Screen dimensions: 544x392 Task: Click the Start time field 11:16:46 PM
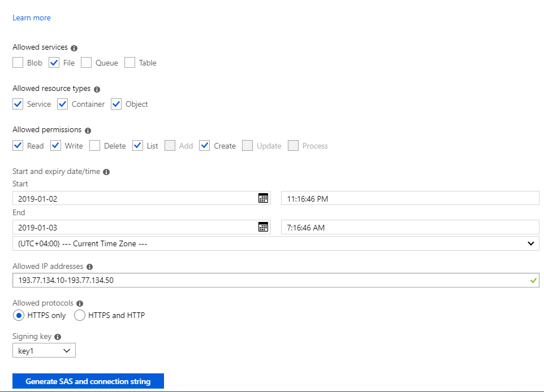click(x=410, y=198)
